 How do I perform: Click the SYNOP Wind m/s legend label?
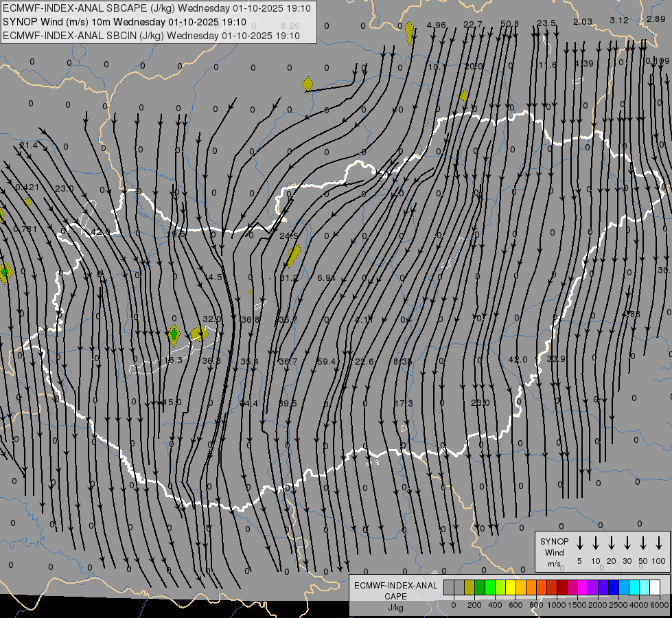tap(554, 552)
